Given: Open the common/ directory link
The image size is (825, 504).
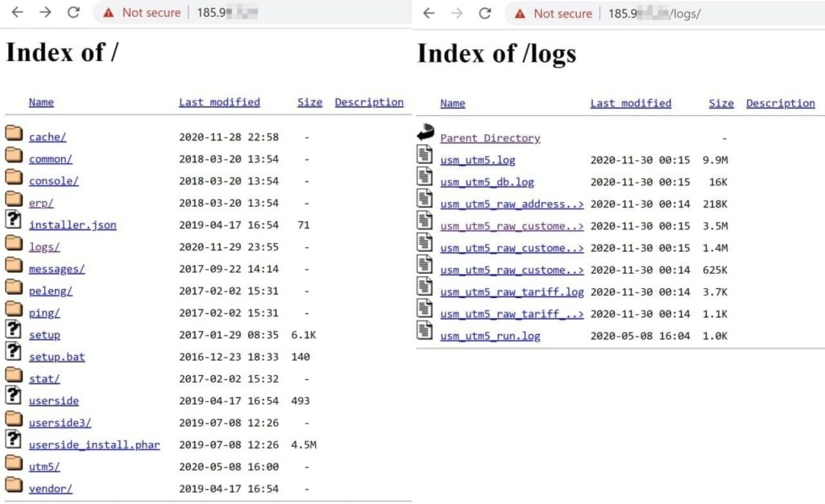Looking at the screenshot, I should click(x=51, y=159).
